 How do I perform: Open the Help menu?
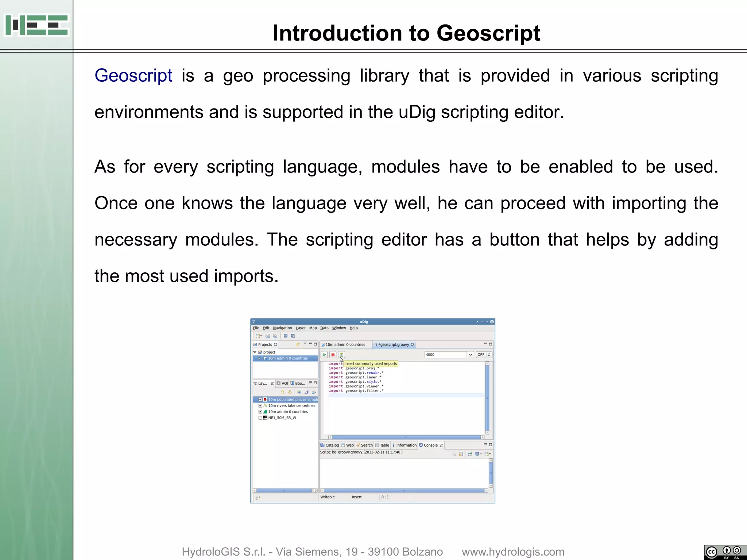pos(353,328)
